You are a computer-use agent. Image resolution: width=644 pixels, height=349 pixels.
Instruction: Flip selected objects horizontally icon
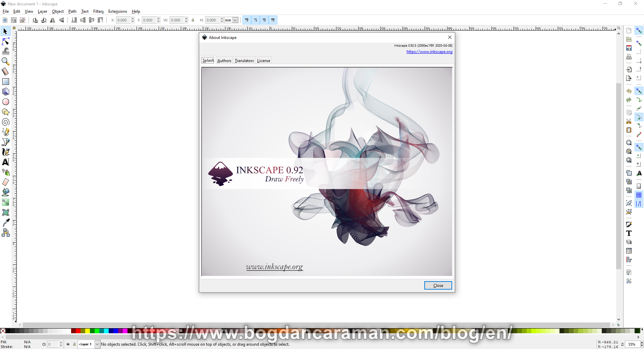53,20
